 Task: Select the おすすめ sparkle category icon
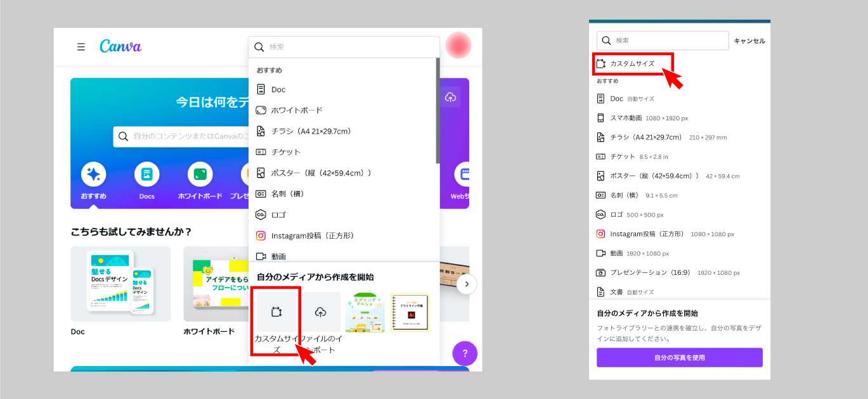(93, 175)
